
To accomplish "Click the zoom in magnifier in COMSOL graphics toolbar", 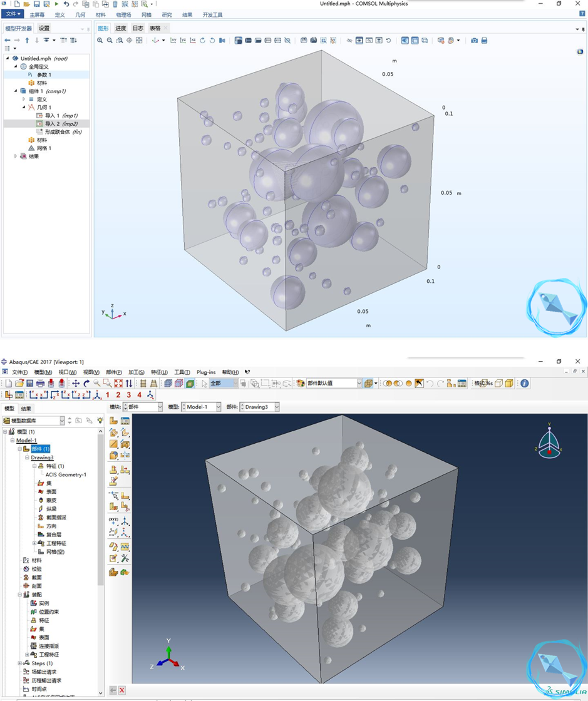I will (100, 41).
